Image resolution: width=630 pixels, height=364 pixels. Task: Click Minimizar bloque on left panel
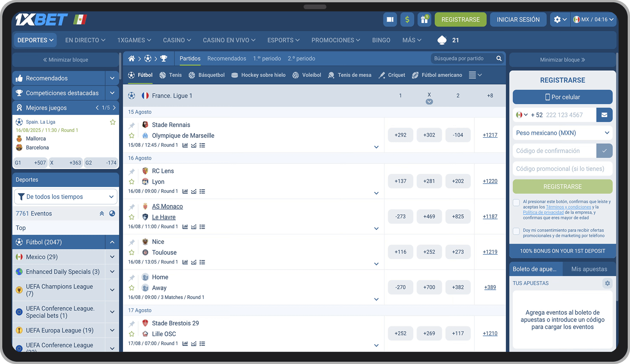[x=66, y=60]
